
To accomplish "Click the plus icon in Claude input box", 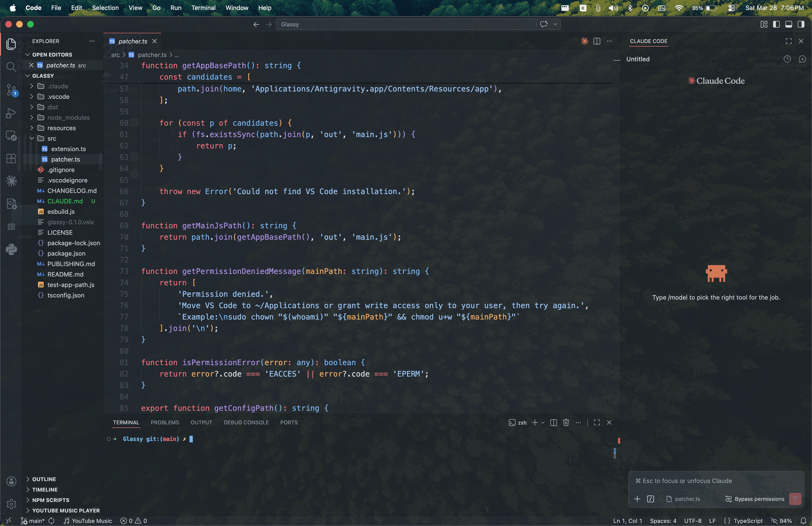I will [x=637, y=499].
